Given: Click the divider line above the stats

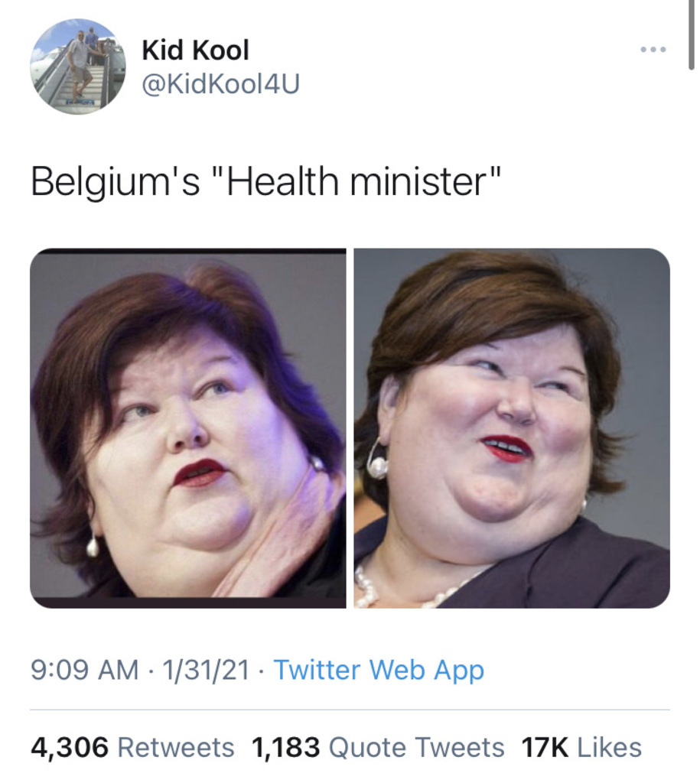Looking at the screenshot, I should [350, 710].
